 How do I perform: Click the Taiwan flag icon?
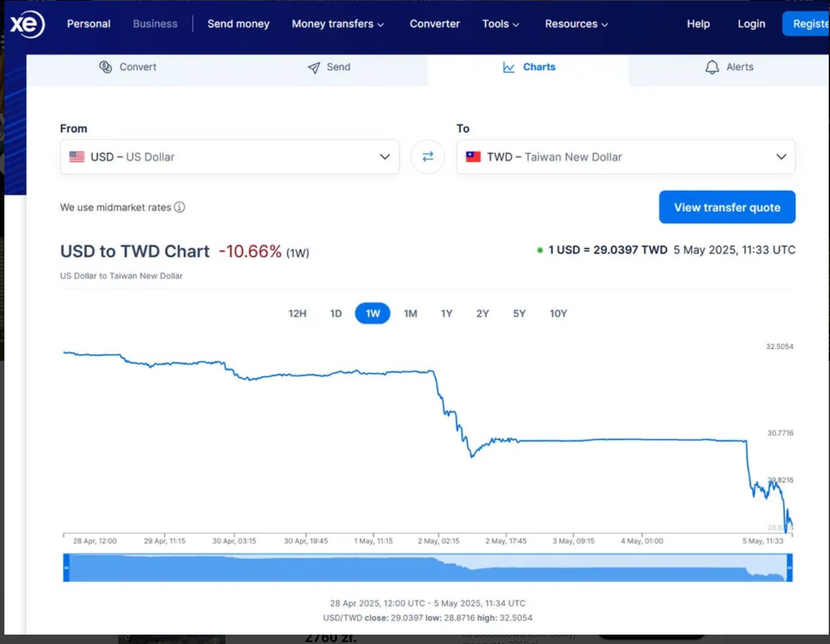[474, 157]
